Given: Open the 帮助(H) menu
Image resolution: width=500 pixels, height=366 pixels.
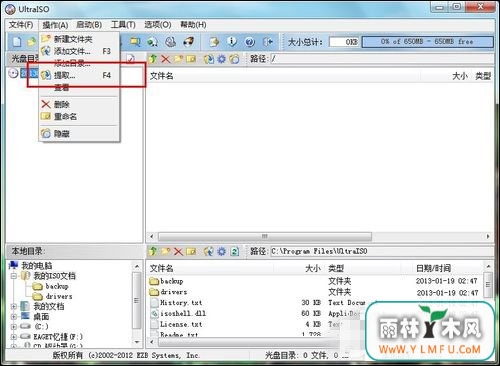Looking at the screenshot, I should [x=193, y=25].
